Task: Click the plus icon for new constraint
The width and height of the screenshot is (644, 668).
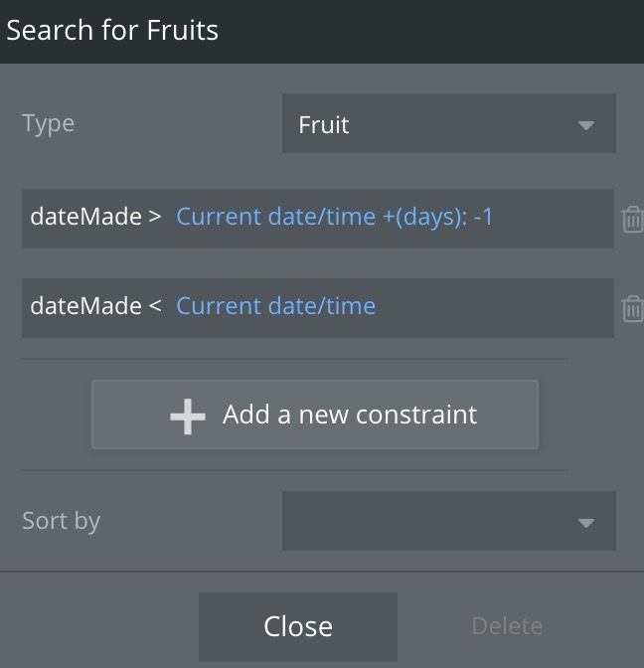Action: click(188, 416)
